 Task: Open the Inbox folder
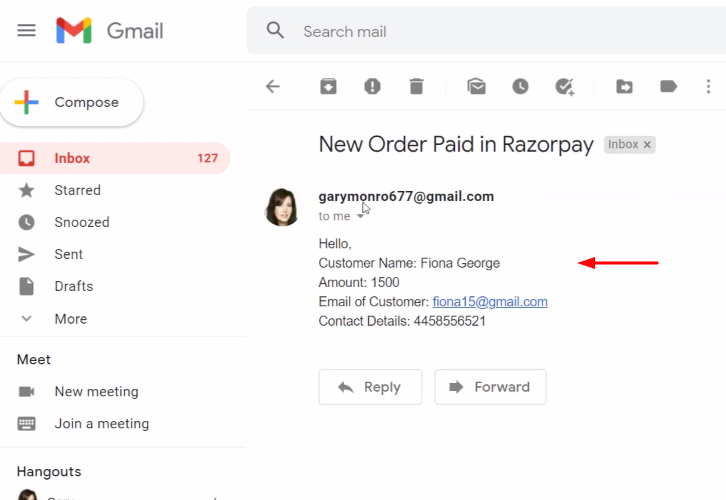[x=115, y=158]
